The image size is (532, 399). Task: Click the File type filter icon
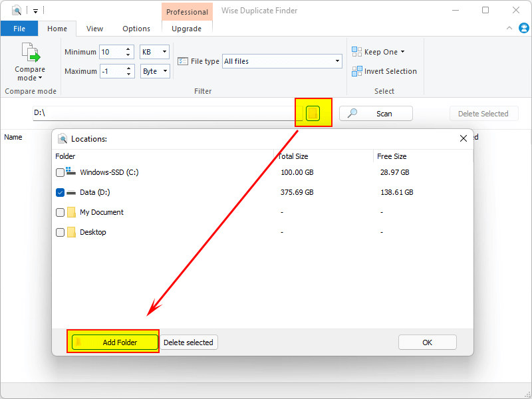[183, 61]
